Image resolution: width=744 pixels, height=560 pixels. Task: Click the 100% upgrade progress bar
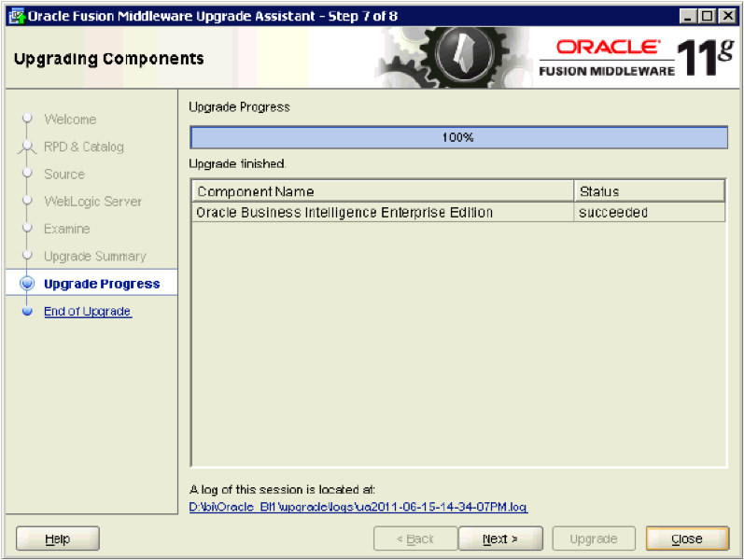pyautogui.click(x=458, y=137)
